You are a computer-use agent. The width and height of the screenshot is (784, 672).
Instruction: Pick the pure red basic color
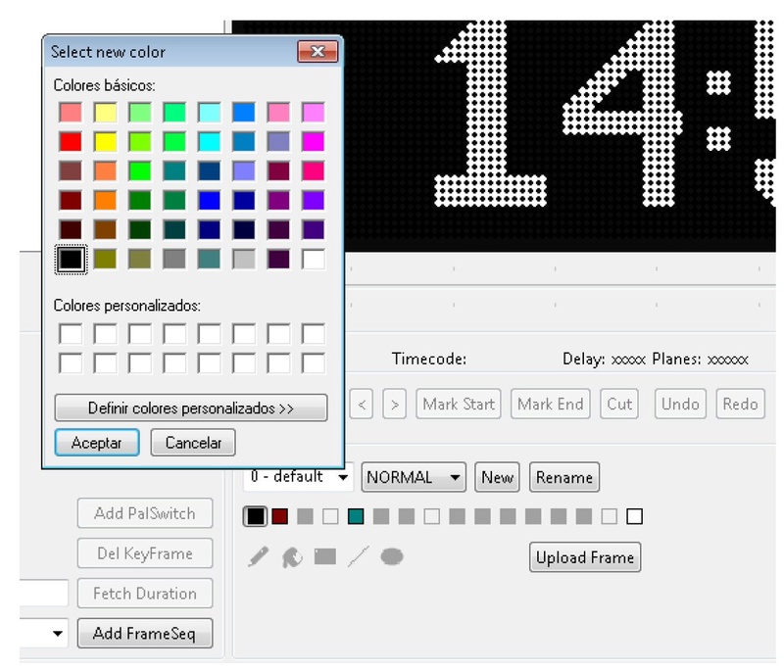coord(71,141)
